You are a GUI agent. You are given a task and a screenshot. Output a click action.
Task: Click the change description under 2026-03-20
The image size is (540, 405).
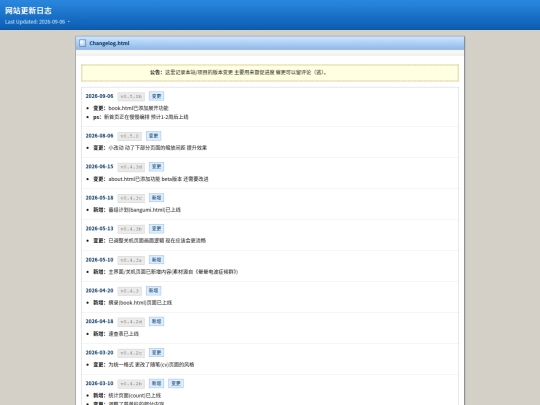(144, 365)
